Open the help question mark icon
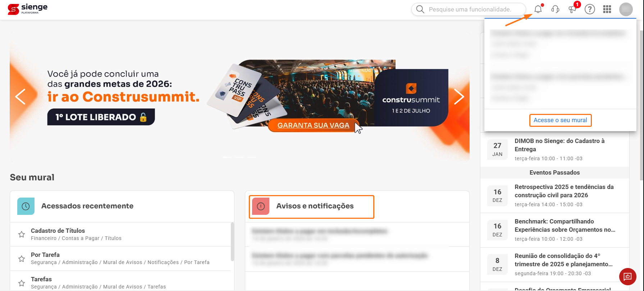 (590, 9)
